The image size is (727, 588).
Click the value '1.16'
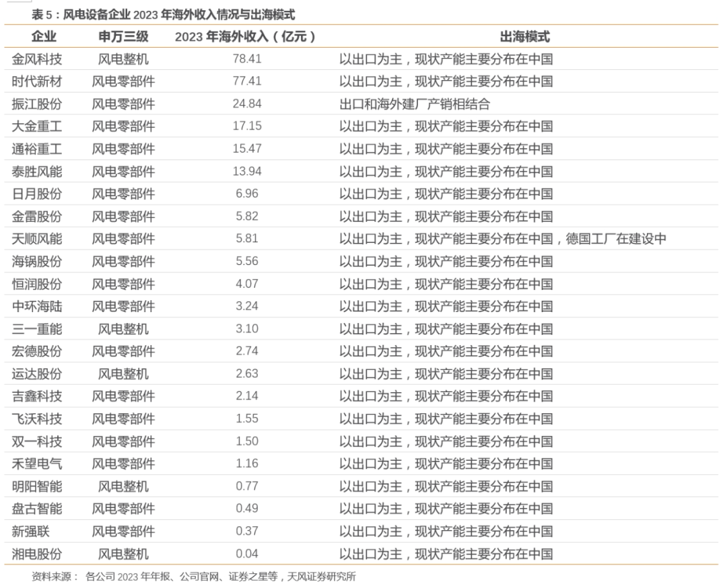tap(247, 464)
